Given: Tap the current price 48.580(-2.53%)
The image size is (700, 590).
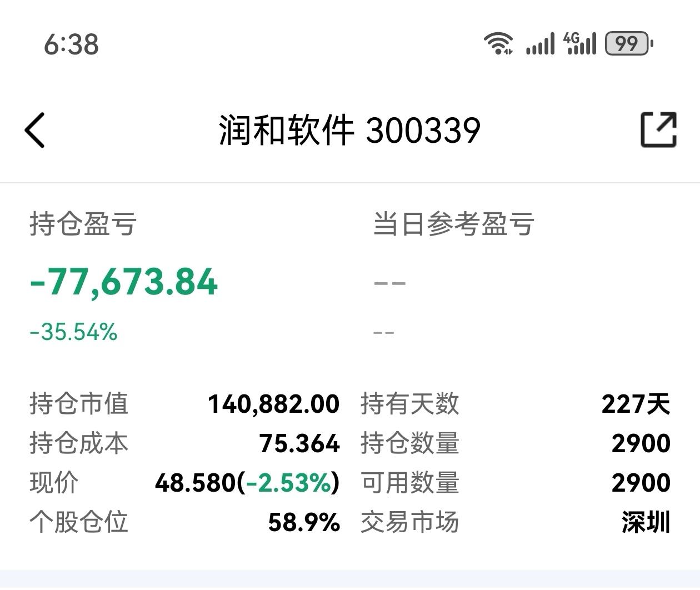Looking at the screenshot, I should (x=247, y=483).
